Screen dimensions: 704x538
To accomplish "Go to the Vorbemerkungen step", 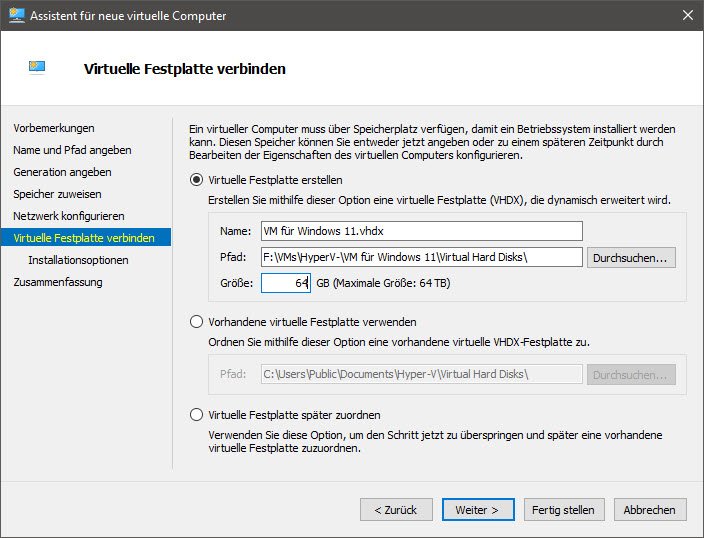I will (54, 128).
